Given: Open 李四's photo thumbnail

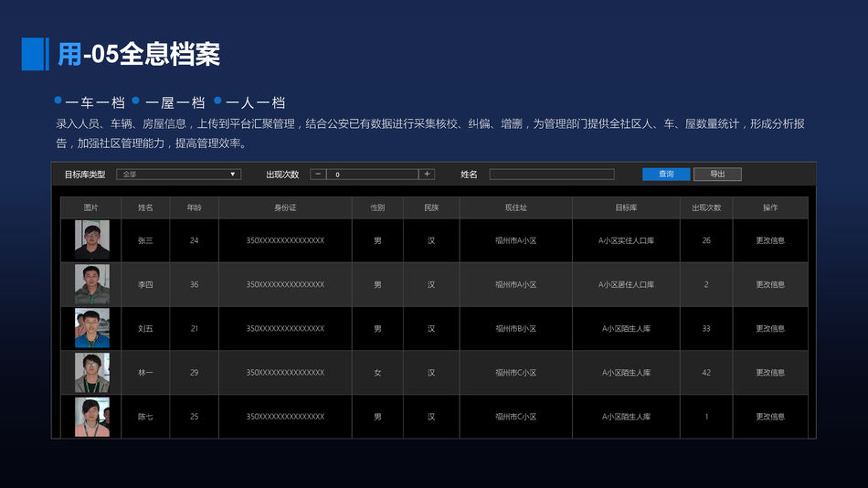Looking at the screenshot, I should pyautogui.click(x=91, y=284).
